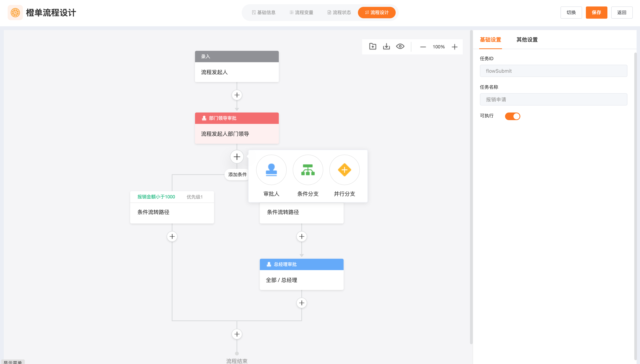Image resolution: width=640 pixels, height=364 pixels.
Task: Pick the 并行分支 parallel branch icon
Action: (344, 170)
